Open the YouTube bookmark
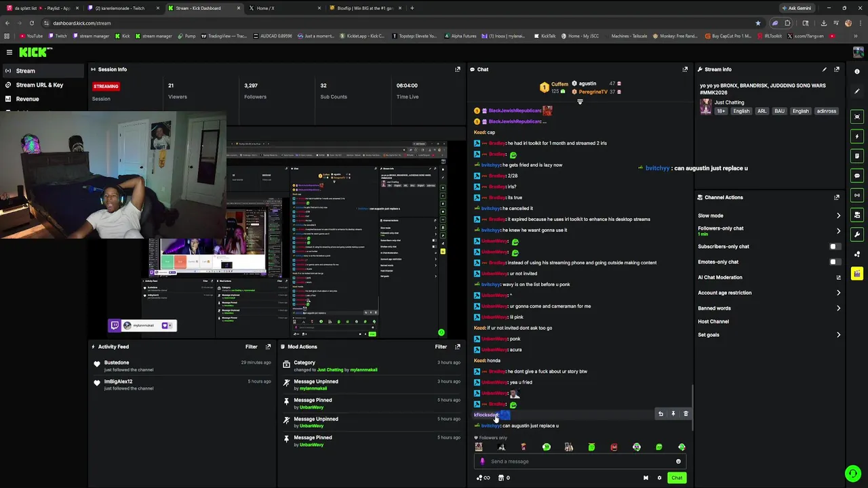Image resolution: width=868 pixels, height=488 pixels. (31, 36)
